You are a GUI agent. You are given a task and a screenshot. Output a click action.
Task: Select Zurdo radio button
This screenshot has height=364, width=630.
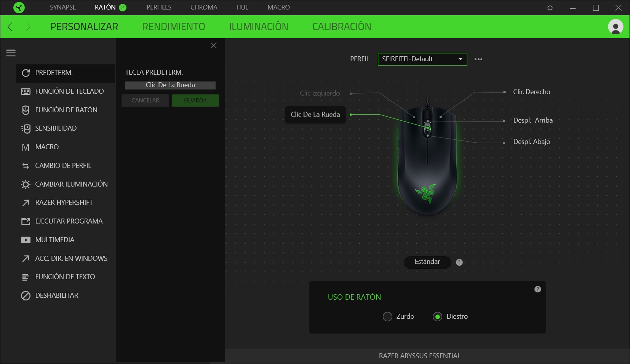click(387, 317)
